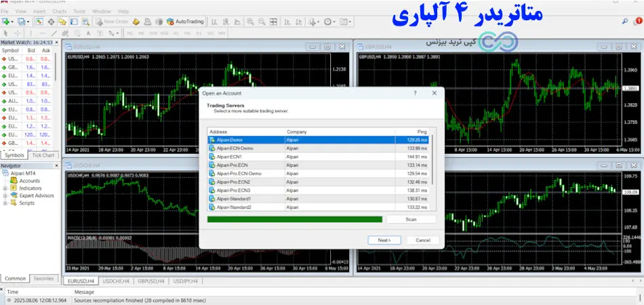
Task: Open search with the magnifier icon
Action: tap(625, 20)
